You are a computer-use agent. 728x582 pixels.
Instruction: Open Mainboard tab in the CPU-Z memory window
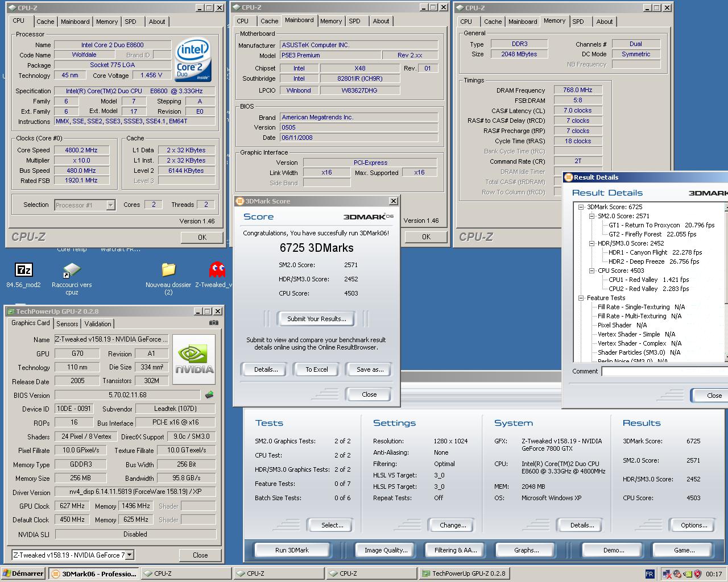tap(523, 22)
